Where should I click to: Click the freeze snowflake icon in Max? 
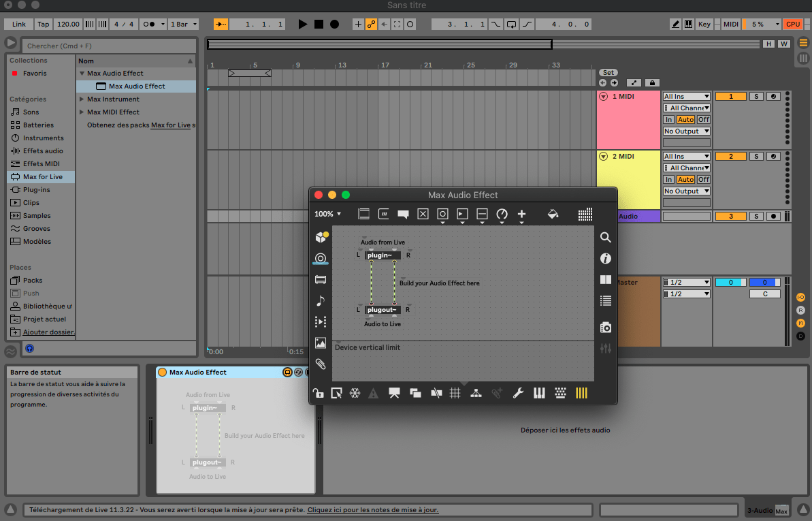[355, 393]
